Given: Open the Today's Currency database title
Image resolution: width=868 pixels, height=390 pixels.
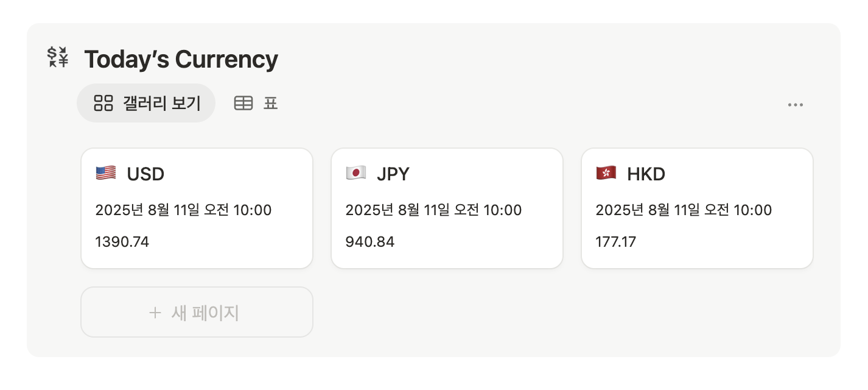Looking at the screenshot, I should pos(181,59).
